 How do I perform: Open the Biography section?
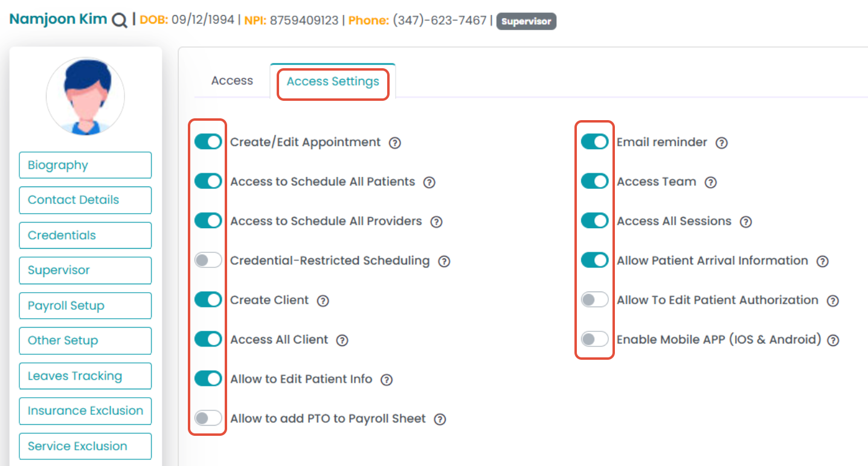coord(85,165)
